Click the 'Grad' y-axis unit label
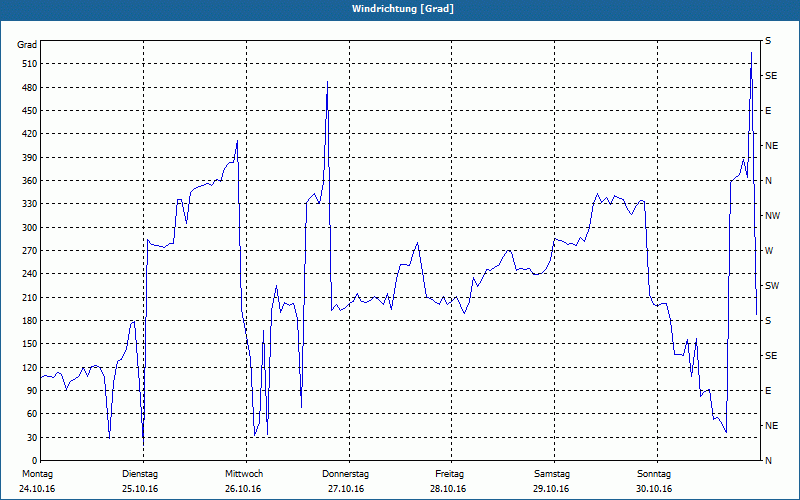The image size is (800, 500). tap(27, 45)
